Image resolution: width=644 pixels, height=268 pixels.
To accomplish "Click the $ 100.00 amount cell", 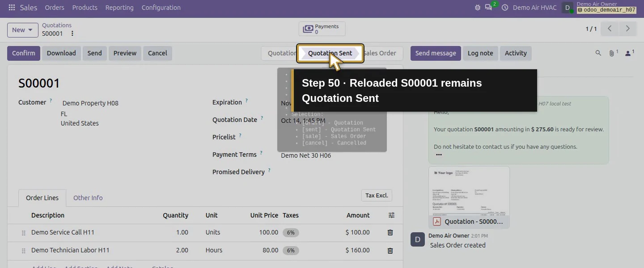I will click(358, 232).
